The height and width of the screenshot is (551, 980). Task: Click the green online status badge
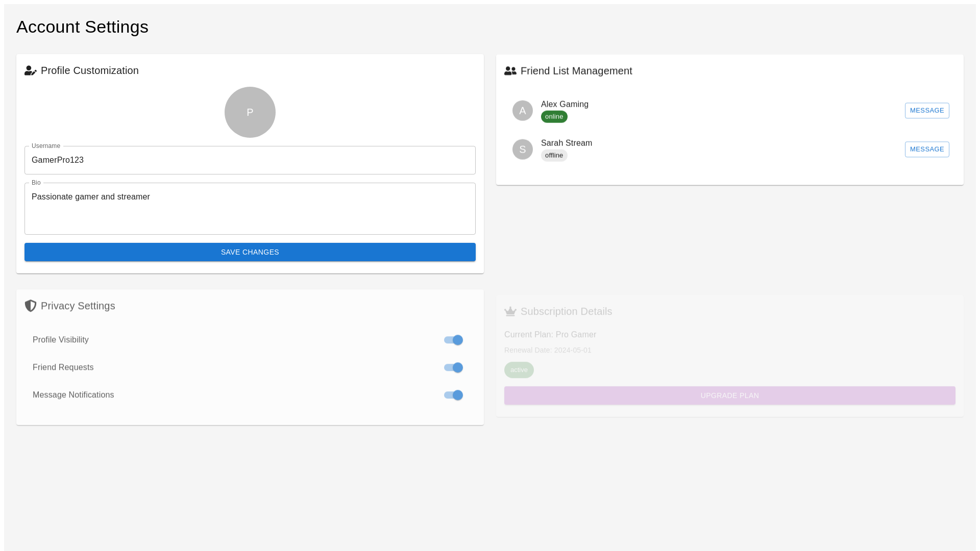[554, 116]
